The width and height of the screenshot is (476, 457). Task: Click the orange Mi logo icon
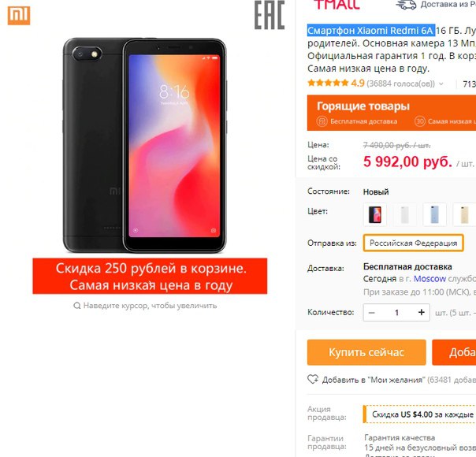click(x=19, y=15)
